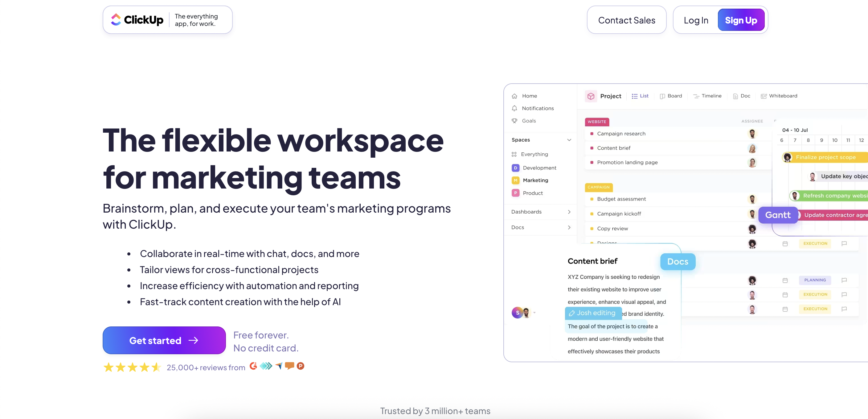Switch to the Doc view tab
The height and width of the screenshot is (419, 868).
click(x=741, y=96)
